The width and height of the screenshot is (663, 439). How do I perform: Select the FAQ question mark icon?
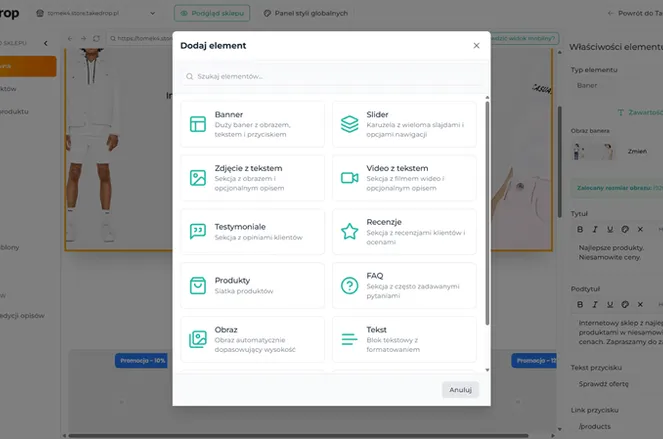[349, 286]
